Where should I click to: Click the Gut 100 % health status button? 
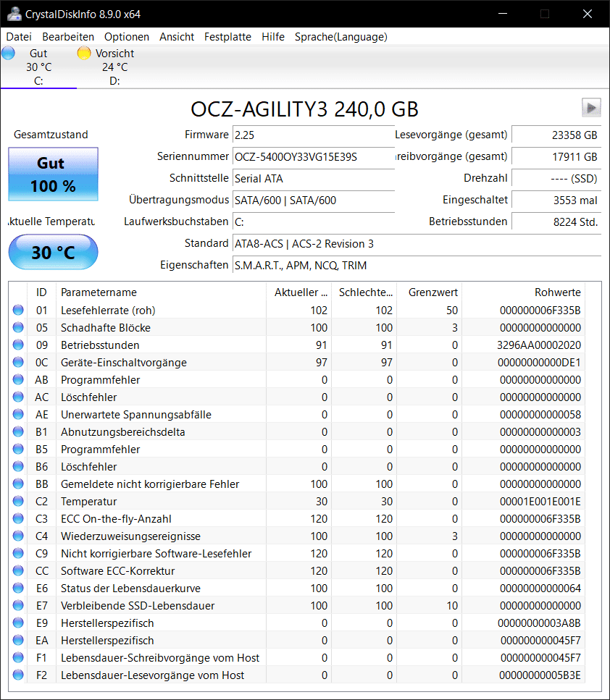53,174
